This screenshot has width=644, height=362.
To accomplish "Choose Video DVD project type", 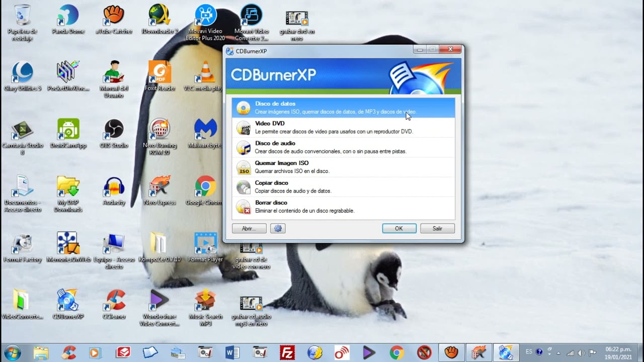I will coord(343,127).
